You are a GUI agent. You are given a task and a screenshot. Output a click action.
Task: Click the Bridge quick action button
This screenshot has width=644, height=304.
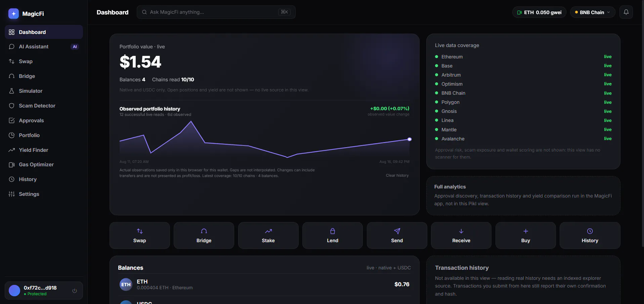(204, 235)
